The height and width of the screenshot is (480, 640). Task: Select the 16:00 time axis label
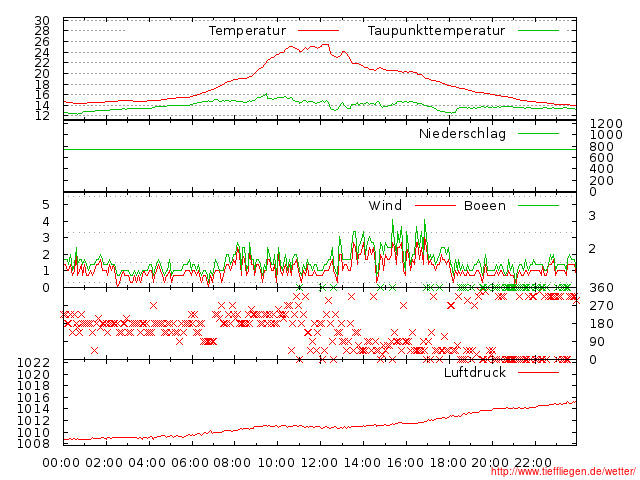[405, 463]
